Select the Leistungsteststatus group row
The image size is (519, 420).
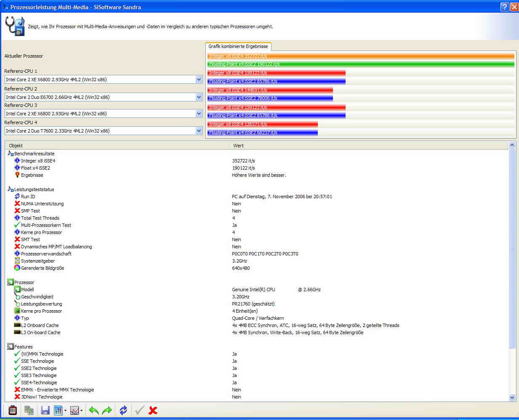click(257, 189)
